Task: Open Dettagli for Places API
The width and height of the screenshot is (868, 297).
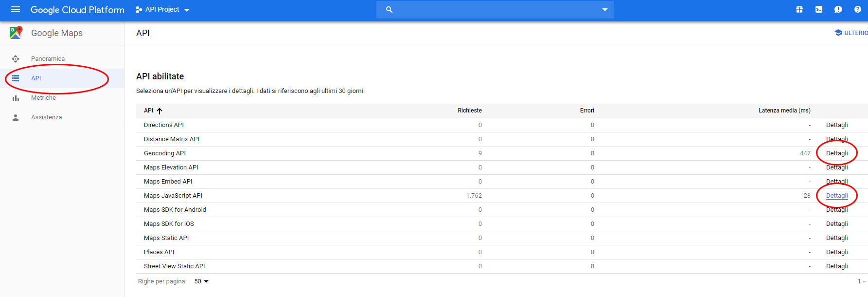Action: tap(837, 252)
